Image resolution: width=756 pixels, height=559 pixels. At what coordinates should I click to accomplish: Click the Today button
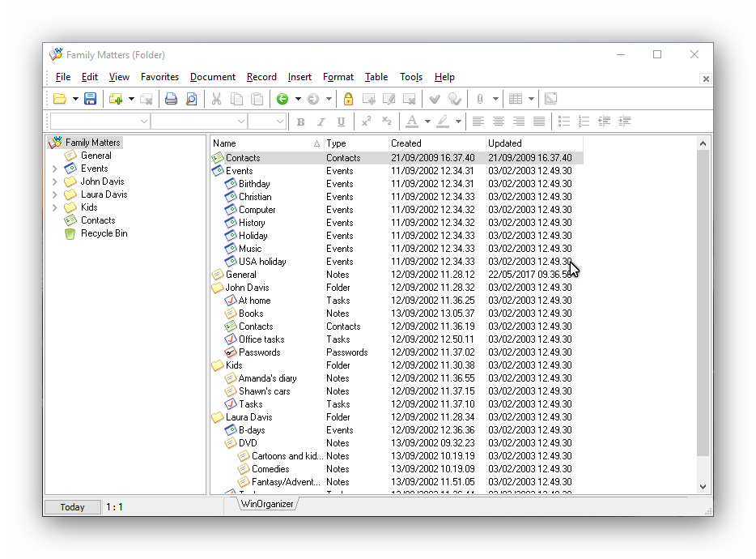[x=72, y=507]
